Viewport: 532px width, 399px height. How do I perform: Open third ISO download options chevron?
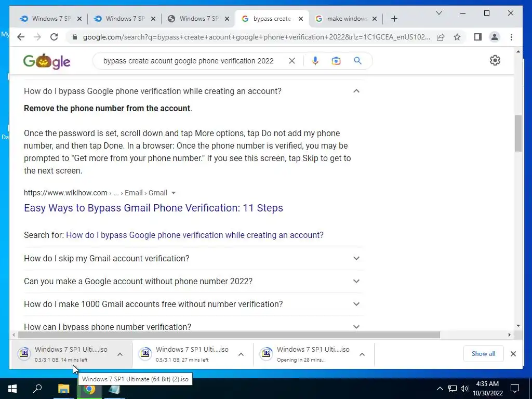click(362, 354)
